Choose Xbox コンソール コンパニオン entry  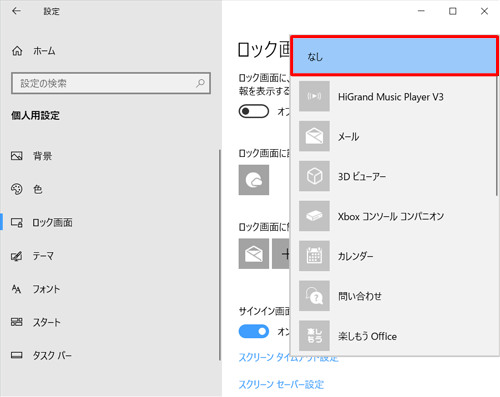click(x=394, y=216)
